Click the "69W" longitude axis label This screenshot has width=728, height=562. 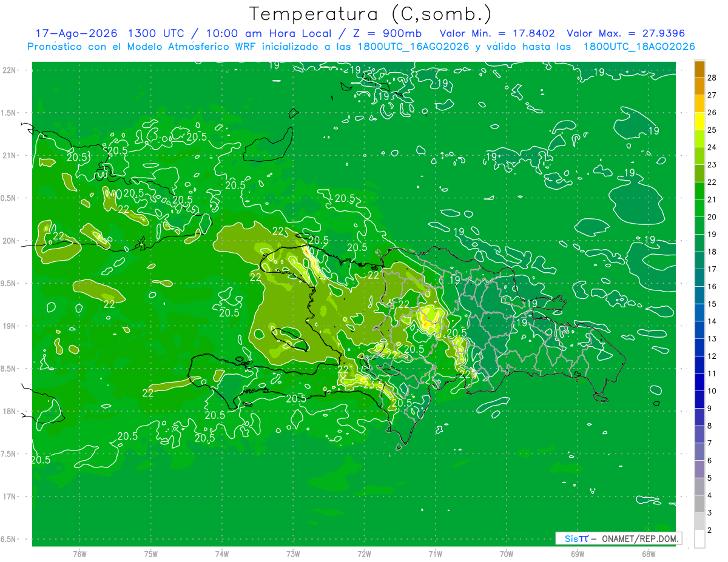click(578, 554)
